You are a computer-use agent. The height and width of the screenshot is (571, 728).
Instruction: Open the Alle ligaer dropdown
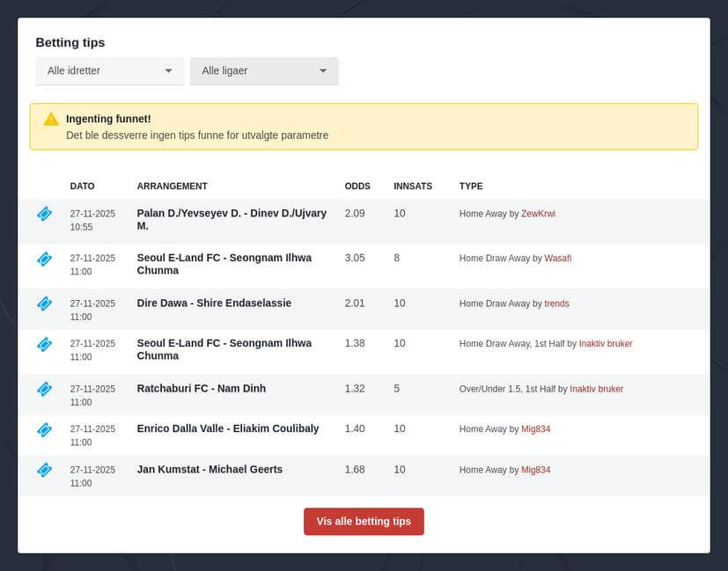(264, 71)
